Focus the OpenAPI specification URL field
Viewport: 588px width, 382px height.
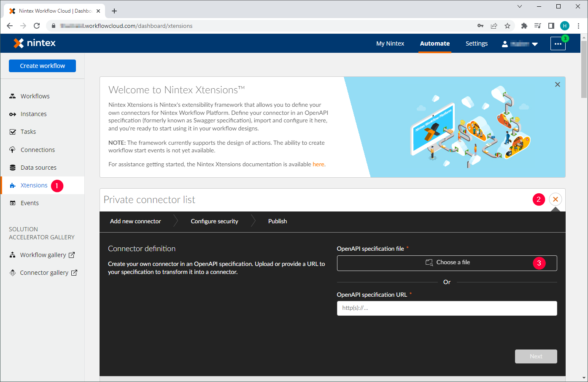point(447,308)
